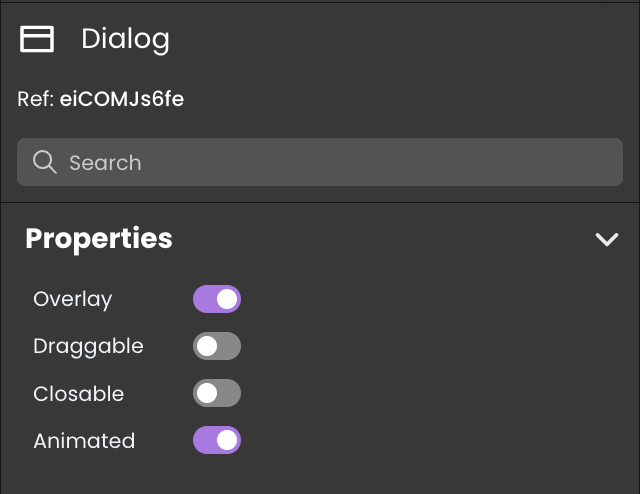
Task: Click the grey track of Draggable switch
Action: click(x=229, y=346)
